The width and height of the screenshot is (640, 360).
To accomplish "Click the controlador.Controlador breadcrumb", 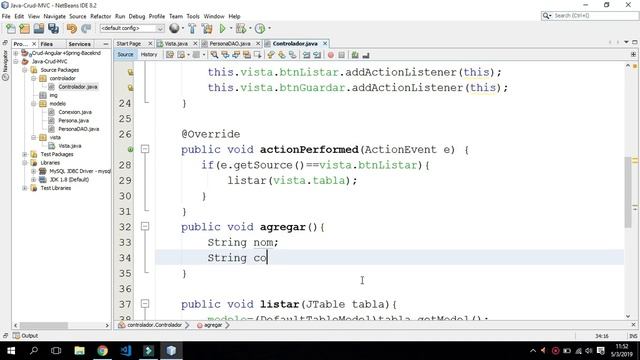I will coord(154,325).
